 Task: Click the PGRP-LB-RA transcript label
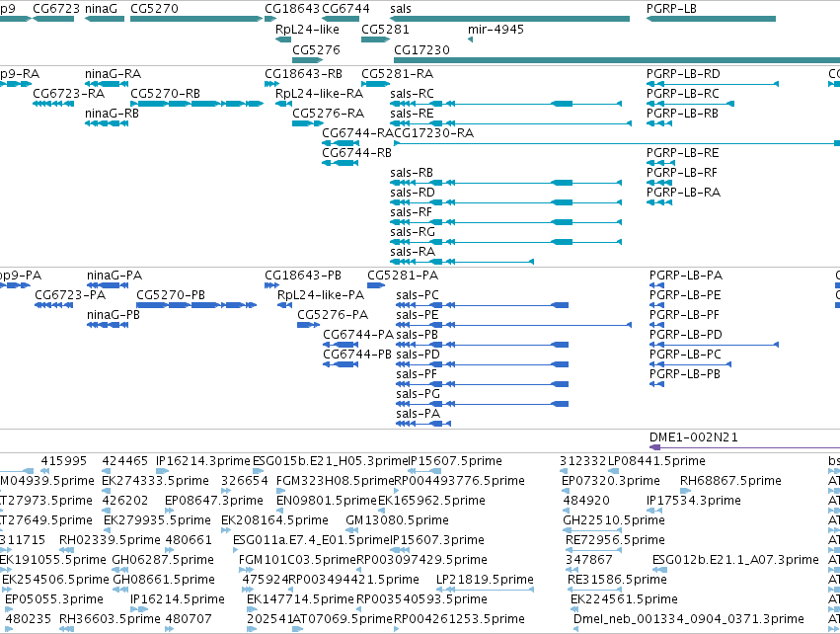point(683,193)
